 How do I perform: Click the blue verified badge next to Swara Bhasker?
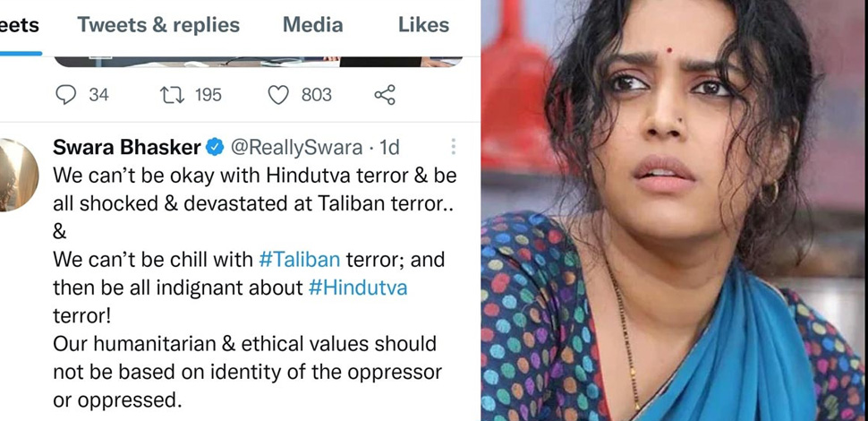tap(215, 147)
